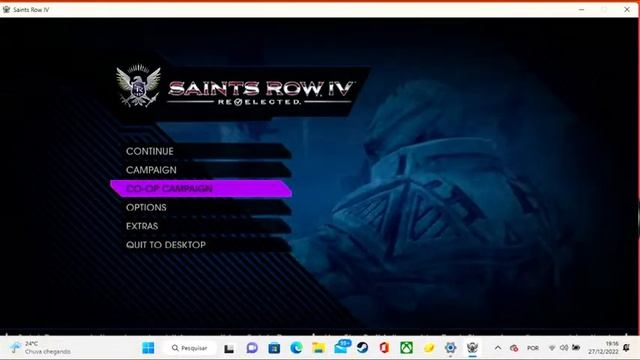Screen dimensions: 640x360
Task: Open Microsoft Edge from the taskbar
Action: [x=296, y=348]
